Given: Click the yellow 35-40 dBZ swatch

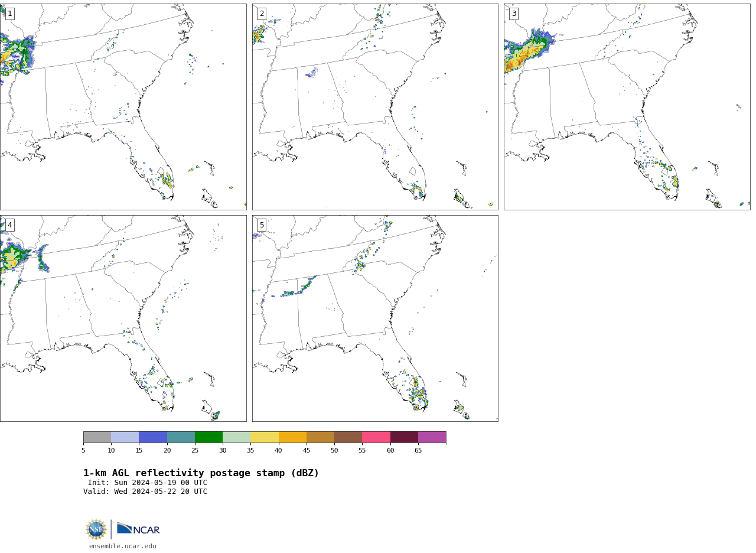Looking at the screenshot, I should pos(265,437).
